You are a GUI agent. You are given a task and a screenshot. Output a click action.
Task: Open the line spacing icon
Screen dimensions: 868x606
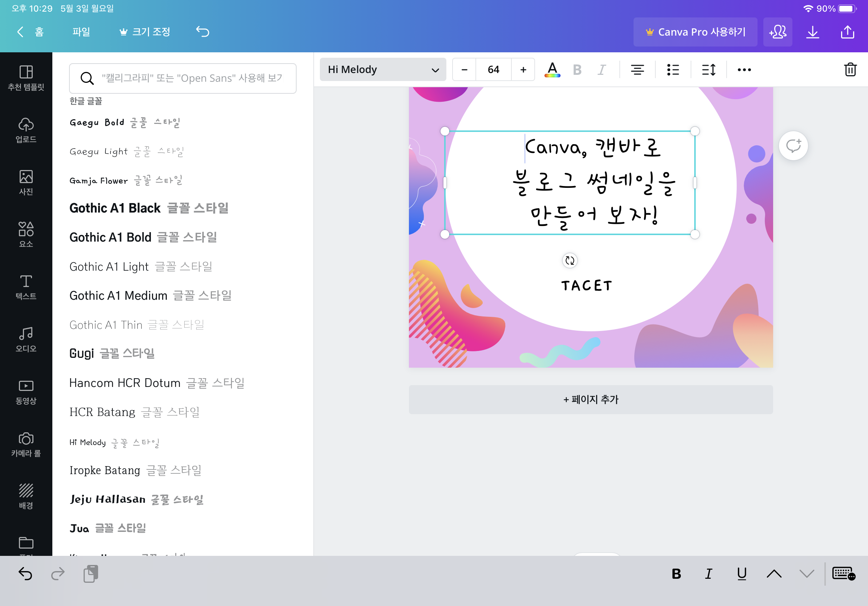(x=708, y=69)
